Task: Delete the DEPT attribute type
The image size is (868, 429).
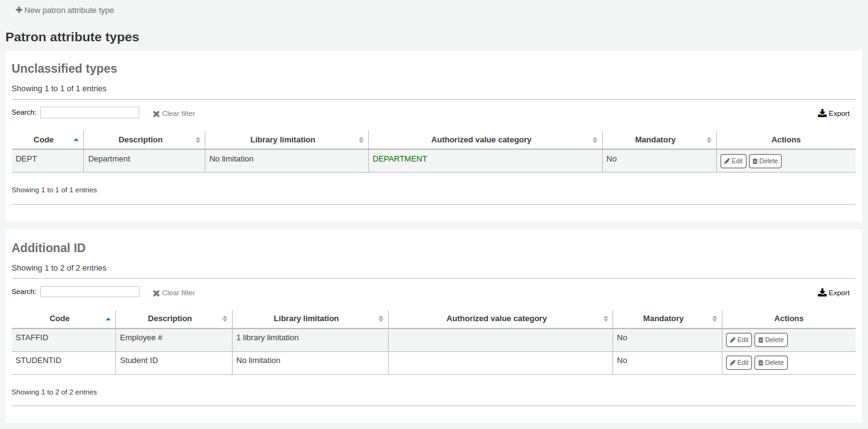Action: [765, 160]
